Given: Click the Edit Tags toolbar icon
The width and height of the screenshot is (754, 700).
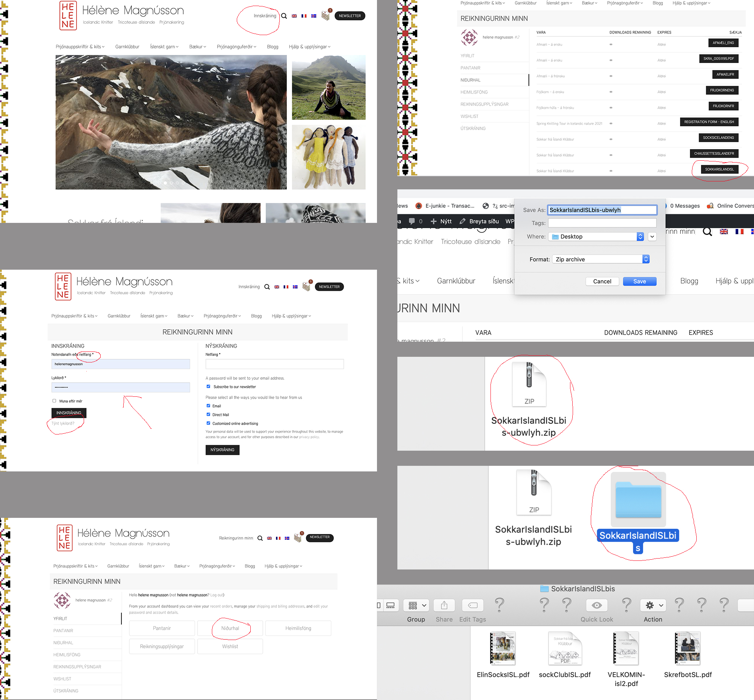Looking at the screenshot, I should pyautogui.click(x=473, y=605).
